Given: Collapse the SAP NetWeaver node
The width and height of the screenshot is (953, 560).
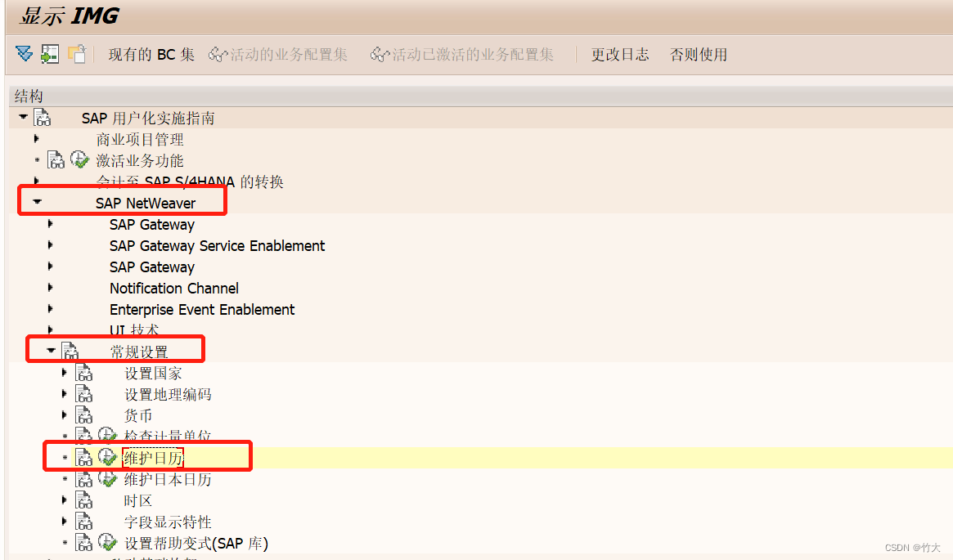Looking at the screenshot, I should (x=37, y=202).
